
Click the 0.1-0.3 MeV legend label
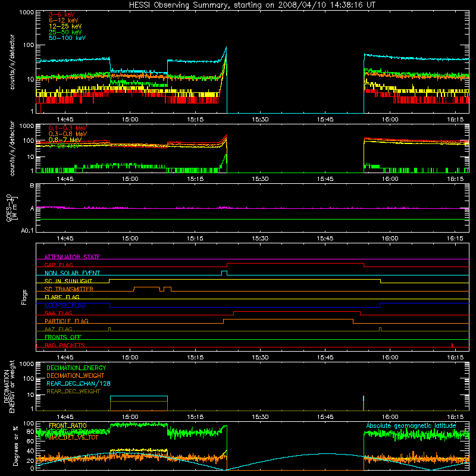(x=68, y=128)
